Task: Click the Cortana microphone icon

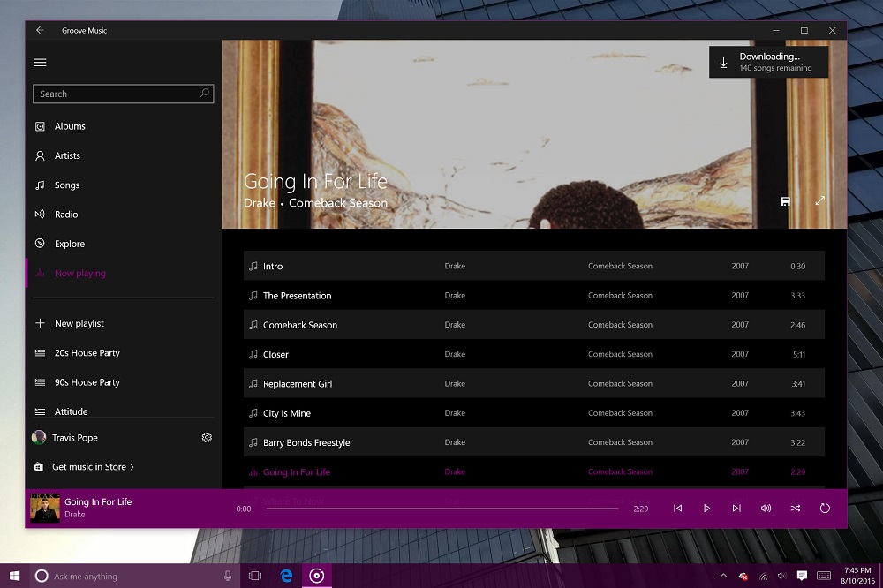Action: click(228, 576)
